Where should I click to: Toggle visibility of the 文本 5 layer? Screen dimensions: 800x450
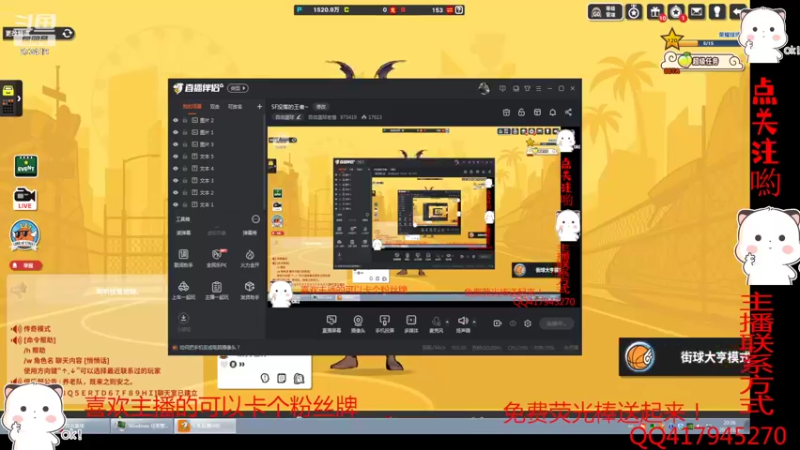point(176,156)
